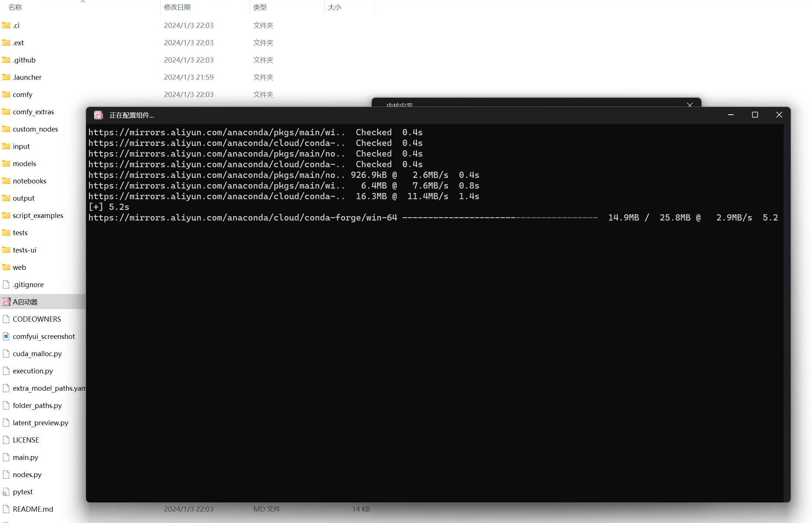Screen dimensions: 812x523
Task: Minimize the 正在配置组件 console window
Action: point(731,115)
